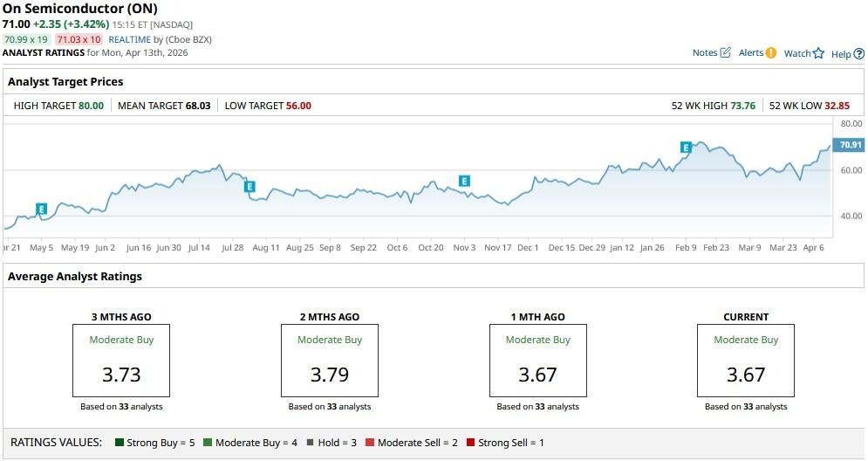Image resolution: width=868 pixels, height=461 pixels.
Task: Click the On Semiconductor (ON) title
Action: pyautogui.click(x=79, y=9)
